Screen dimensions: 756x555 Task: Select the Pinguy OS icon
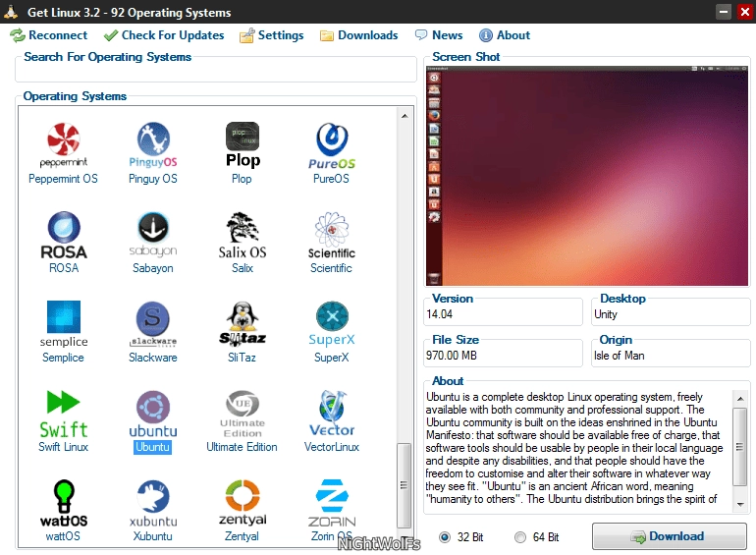[x=153, y=145]
